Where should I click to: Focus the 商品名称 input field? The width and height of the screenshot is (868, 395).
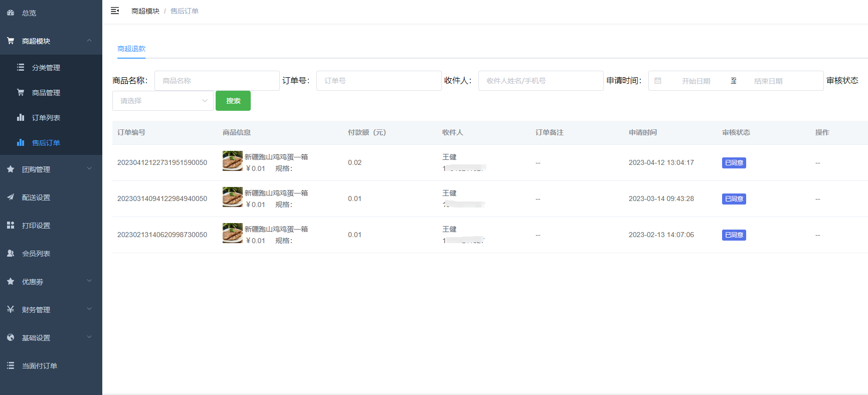pos(217,81)
